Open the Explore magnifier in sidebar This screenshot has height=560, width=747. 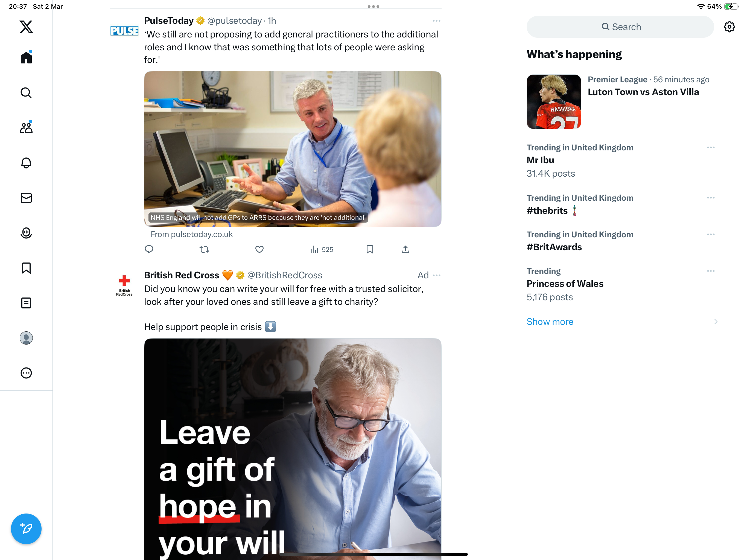26,92
